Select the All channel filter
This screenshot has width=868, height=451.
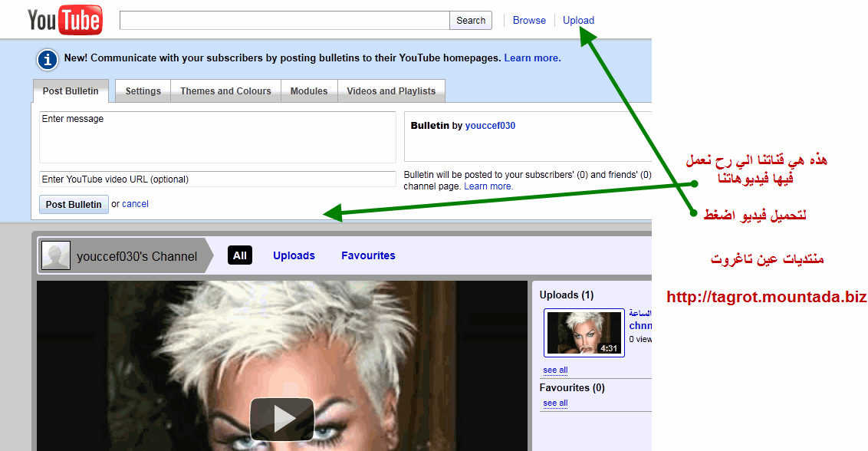click(240, 255)
